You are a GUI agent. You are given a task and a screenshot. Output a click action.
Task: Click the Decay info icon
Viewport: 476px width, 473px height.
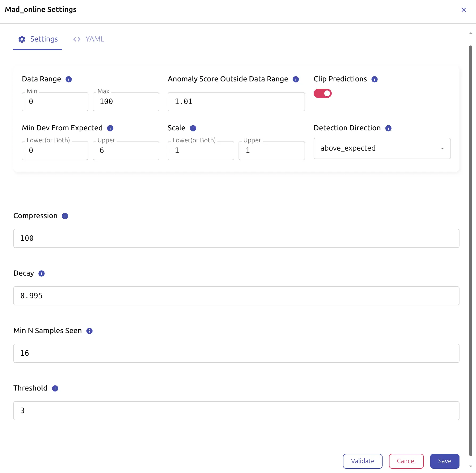[x=41, y=273]
